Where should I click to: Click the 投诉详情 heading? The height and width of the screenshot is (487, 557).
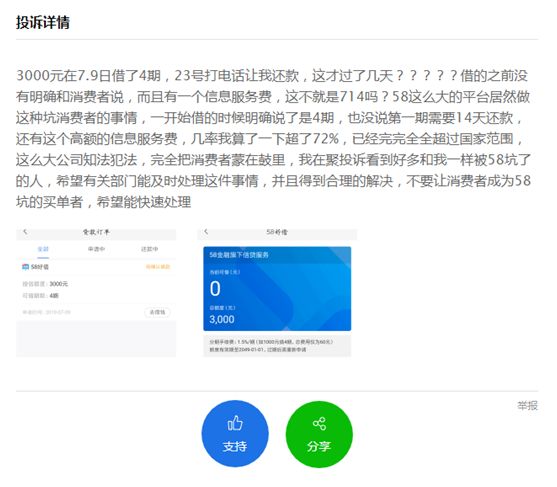click(43, 22)
